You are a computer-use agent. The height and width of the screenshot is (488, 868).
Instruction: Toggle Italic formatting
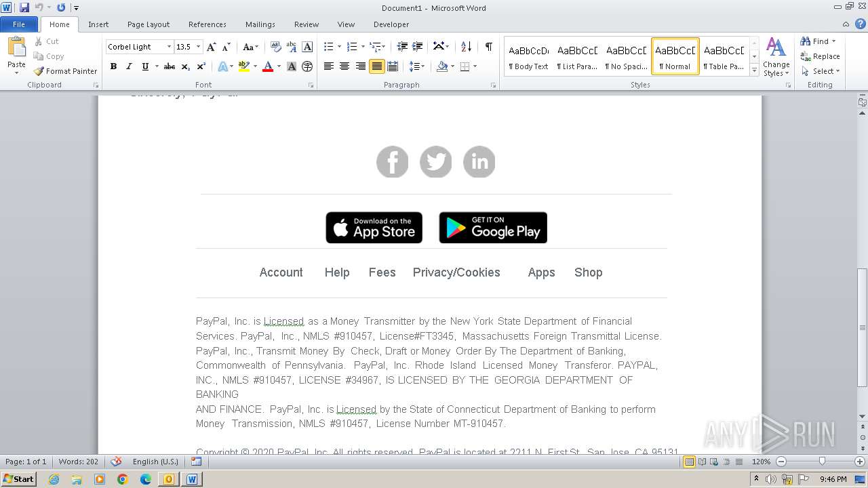point(129,66)
